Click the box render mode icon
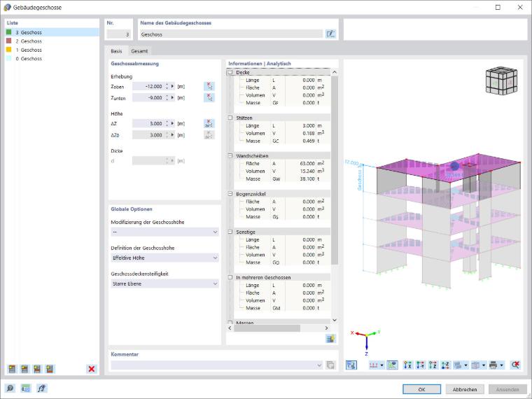The image size is (532, 399). click(x=476, y=365)
